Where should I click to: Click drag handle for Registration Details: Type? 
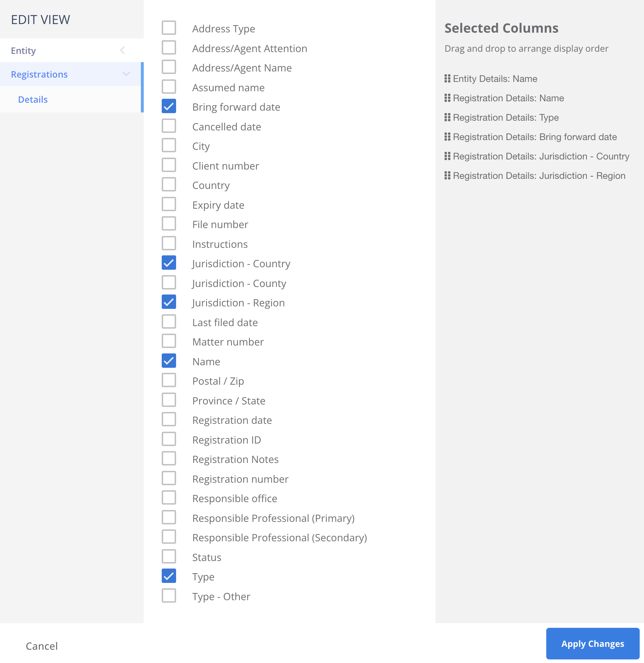[x=447, y=117]
